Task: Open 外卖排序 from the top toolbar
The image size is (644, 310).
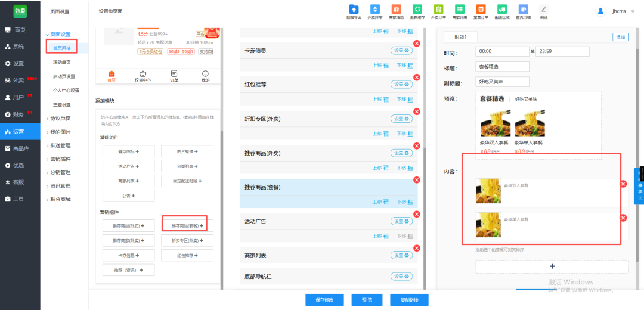Action: (375, 10)
